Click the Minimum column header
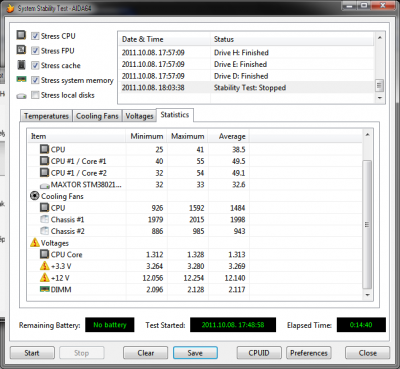The image size is (400, 369). [x=146, y=136]
